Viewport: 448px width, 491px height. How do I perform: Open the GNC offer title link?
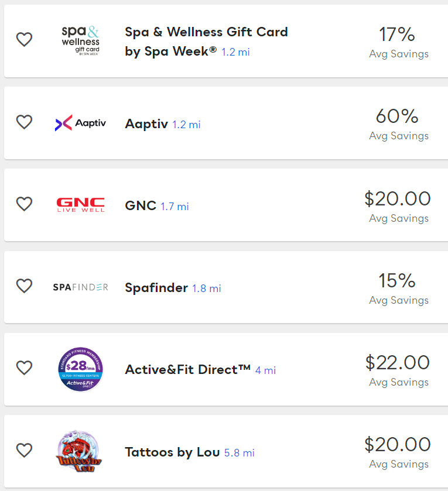point(141,206)
